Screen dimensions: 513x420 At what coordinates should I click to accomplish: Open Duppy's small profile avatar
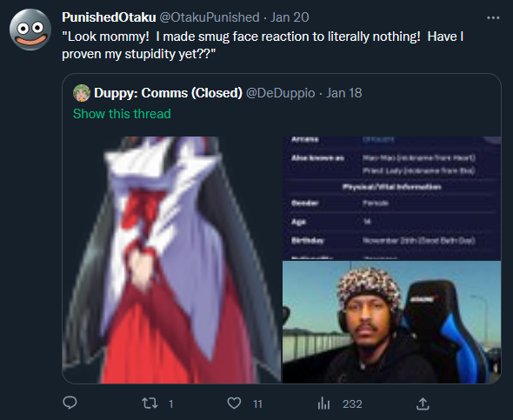point(82,93)
